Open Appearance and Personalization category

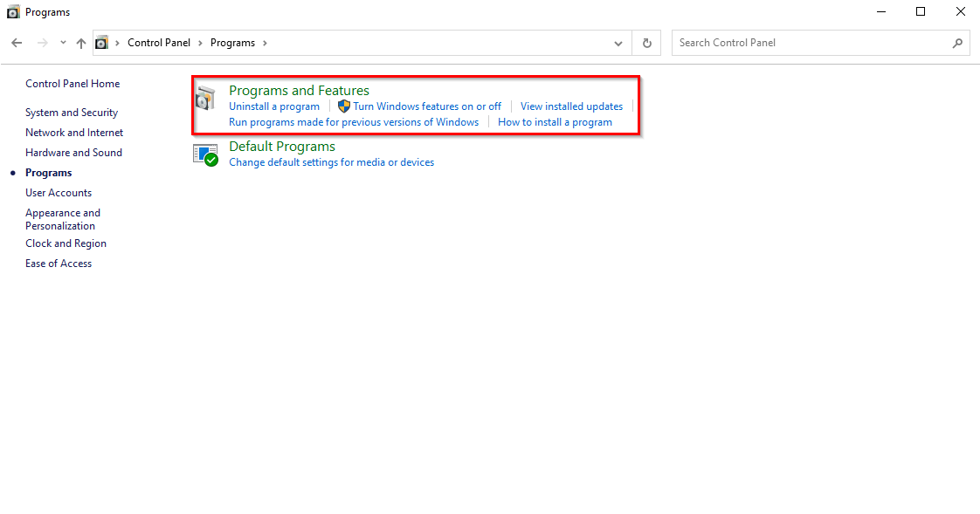coord(63,219)
